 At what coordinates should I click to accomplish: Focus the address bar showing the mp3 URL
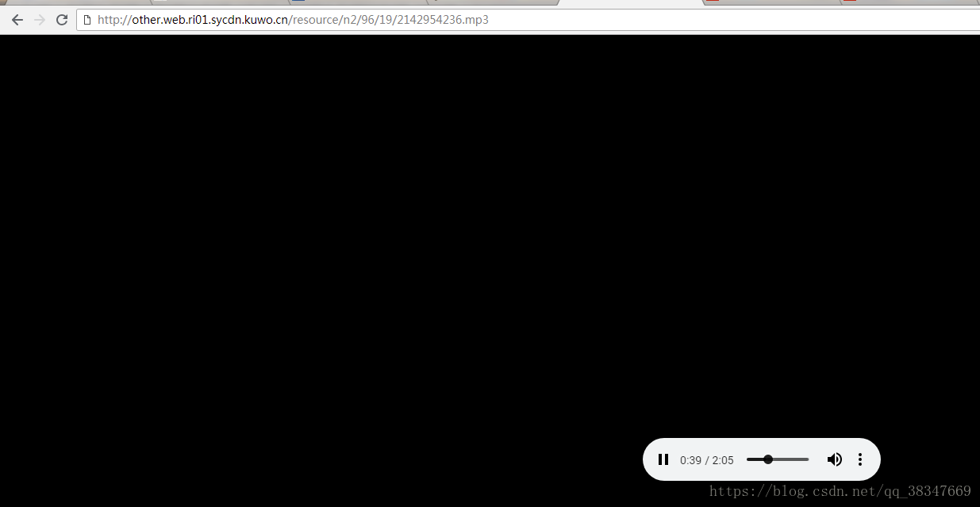coord(528,20)
